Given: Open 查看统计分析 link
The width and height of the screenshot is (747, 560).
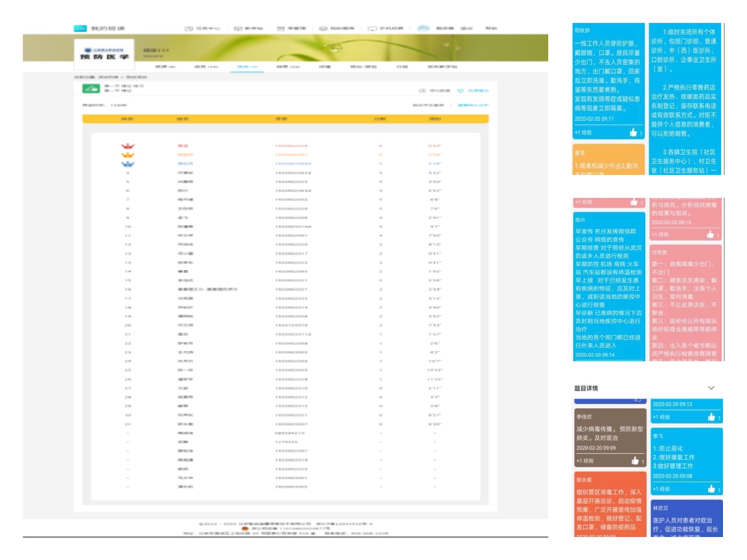Looking at the screenshot, I should (x=473, y=105).
